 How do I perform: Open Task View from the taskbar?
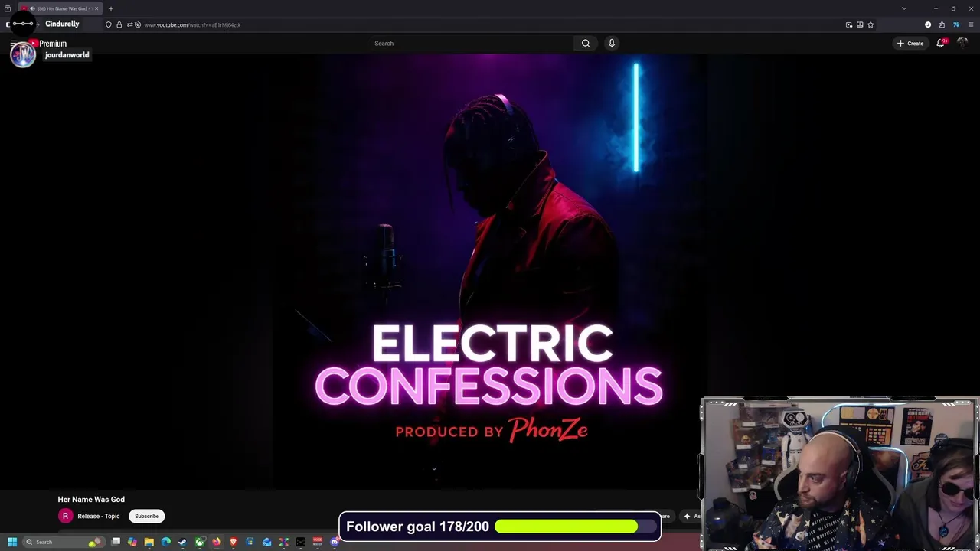(x=116, y=542)
